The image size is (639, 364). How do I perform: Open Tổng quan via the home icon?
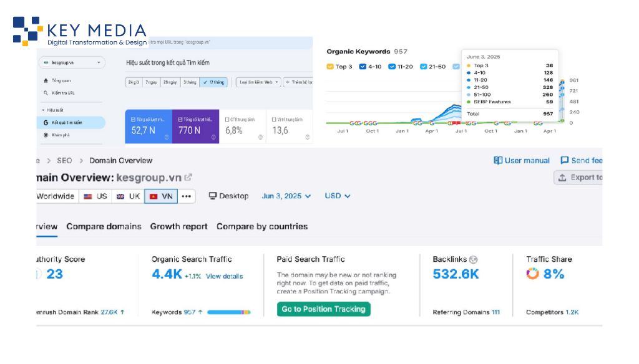pos(46,80)
